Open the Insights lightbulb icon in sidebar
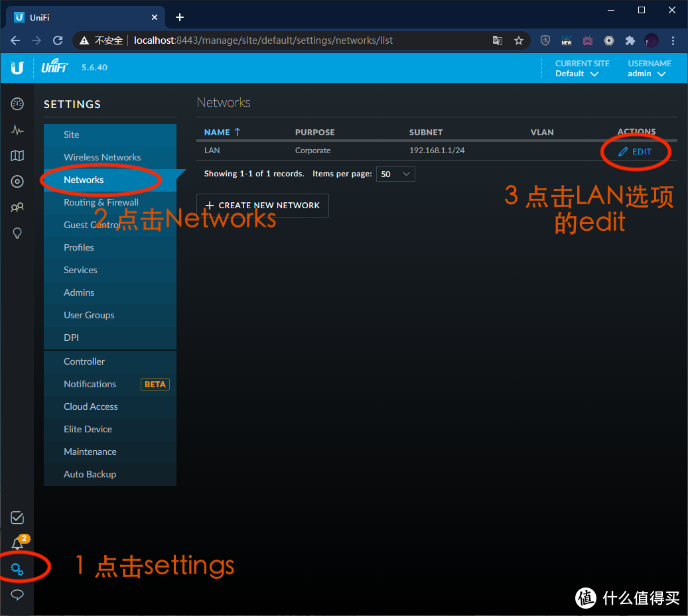This screenshot has width=688, height=616. [17, 233]
